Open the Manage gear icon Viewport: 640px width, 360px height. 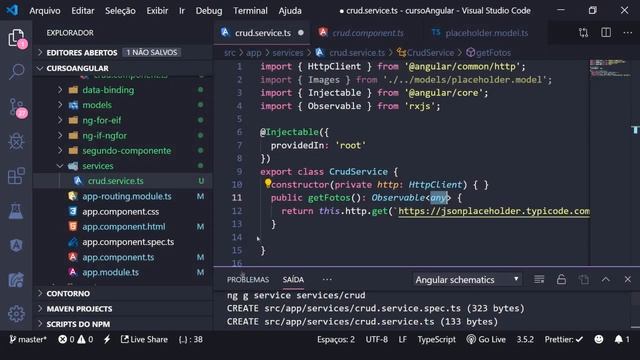16,313
